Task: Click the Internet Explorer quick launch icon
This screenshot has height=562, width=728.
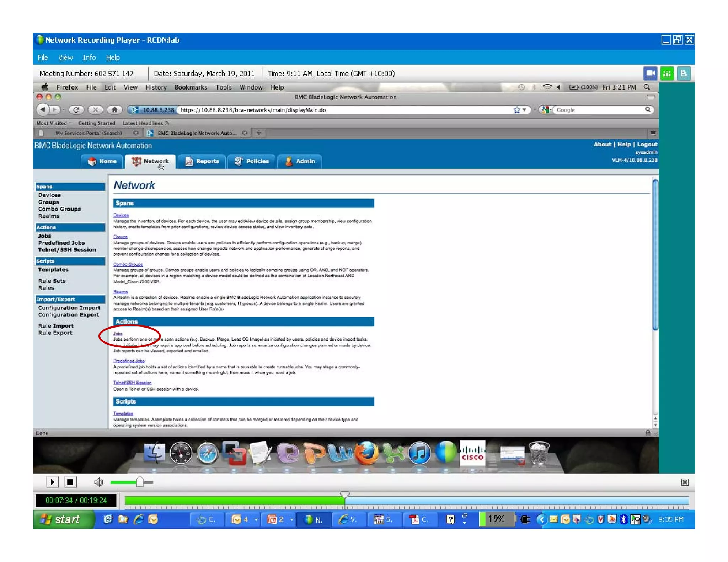Action: pyautogui.click(x=138, y=519)
